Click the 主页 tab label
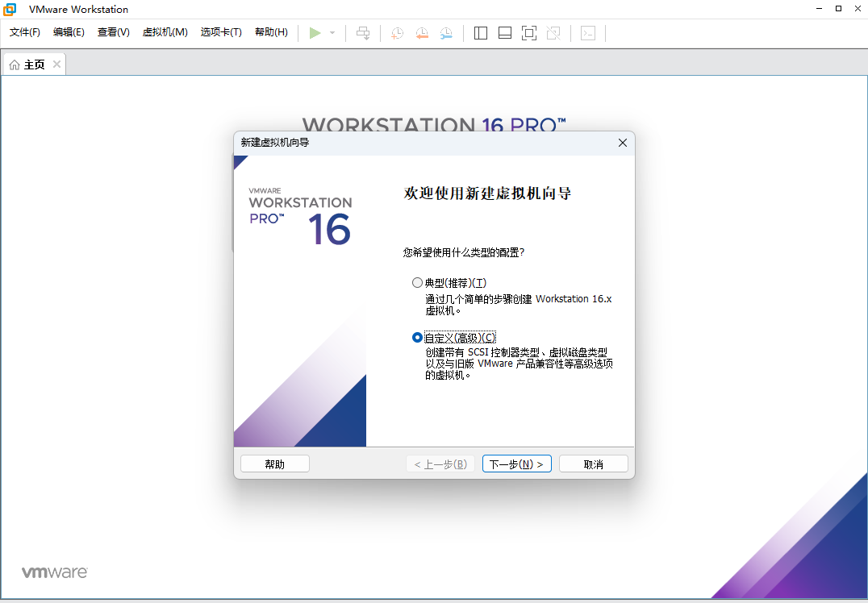868x603 pixels. [x=35, y=64]
